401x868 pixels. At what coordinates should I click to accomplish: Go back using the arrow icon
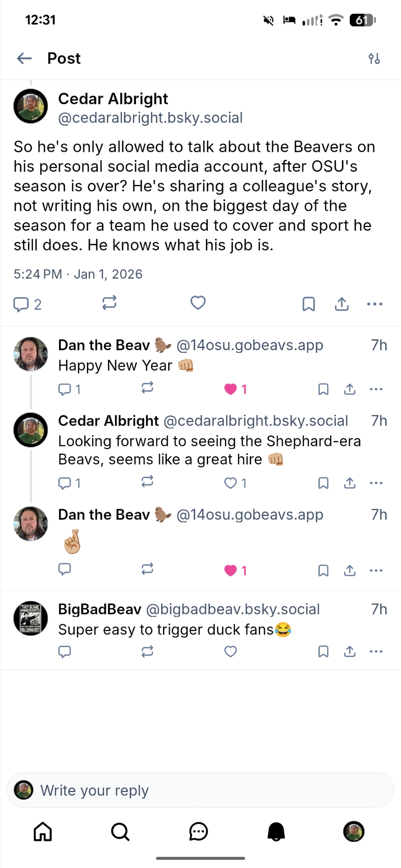coord(24,58)
